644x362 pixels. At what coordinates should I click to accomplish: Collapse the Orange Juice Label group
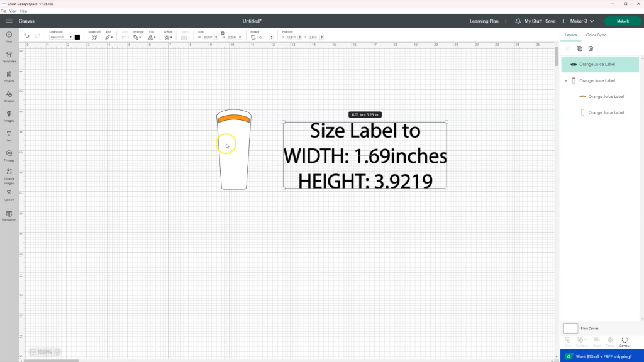coord(566,81)
